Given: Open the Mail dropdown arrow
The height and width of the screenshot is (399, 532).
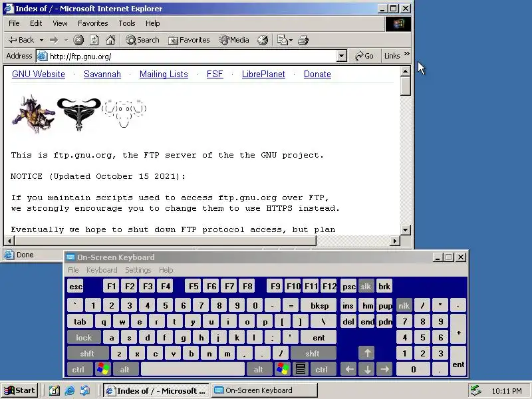Looking at the screenshot, I should [x=291, y=40].
